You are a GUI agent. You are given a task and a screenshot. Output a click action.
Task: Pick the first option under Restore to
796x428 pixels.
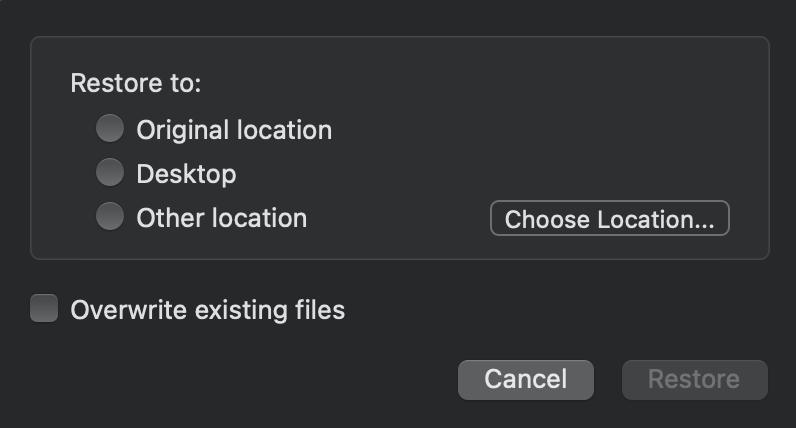click(110, 129)
